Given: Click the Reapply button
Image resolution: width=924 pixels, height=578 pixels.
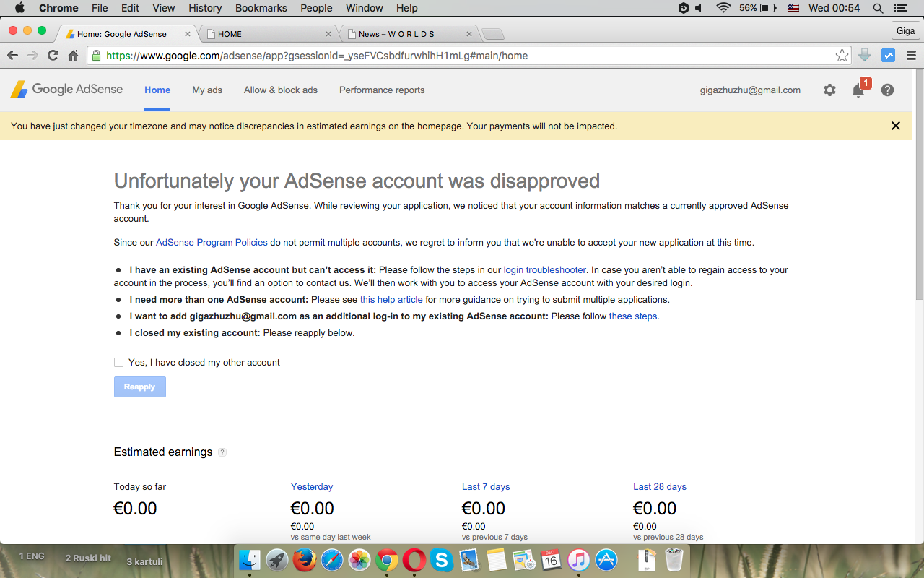Looking at the screenshot, I should tap(140, 387).
